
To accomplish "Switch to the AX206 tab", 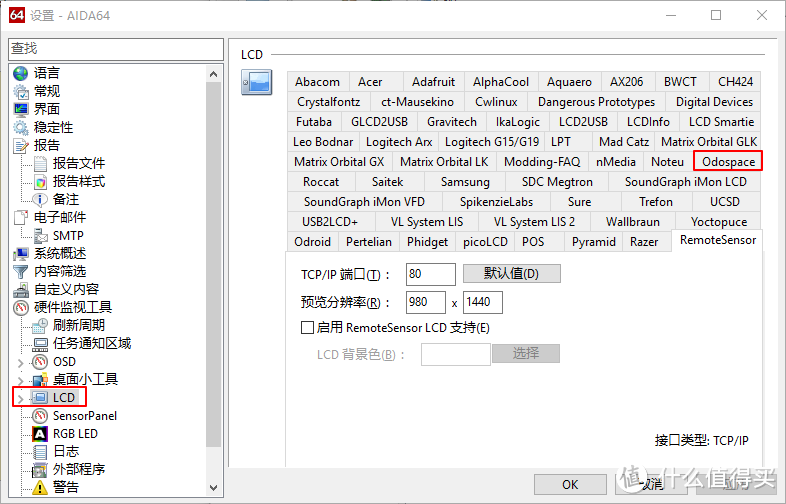I will (627, 82).
